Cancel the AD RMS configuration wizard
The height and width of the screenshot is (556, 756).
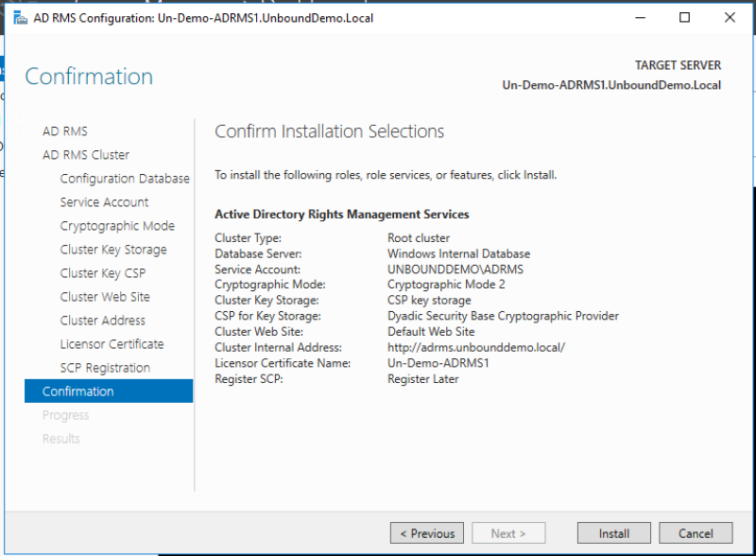point(696,533)
